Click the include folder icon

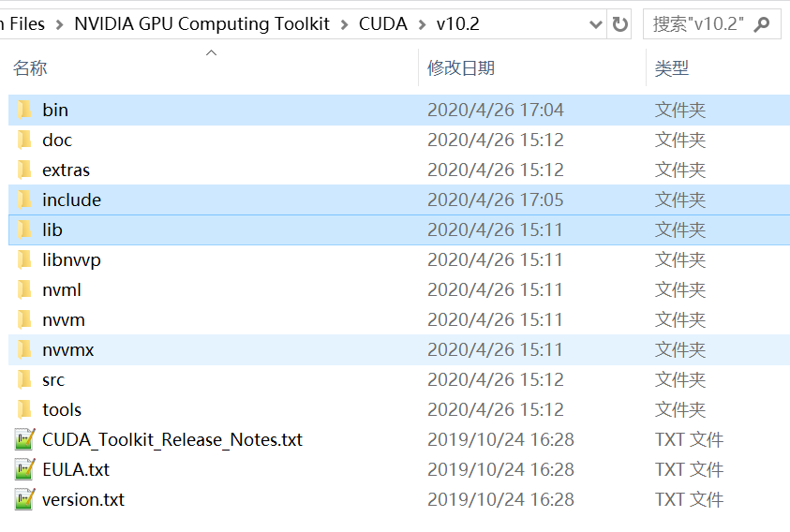tap(24, 200)
